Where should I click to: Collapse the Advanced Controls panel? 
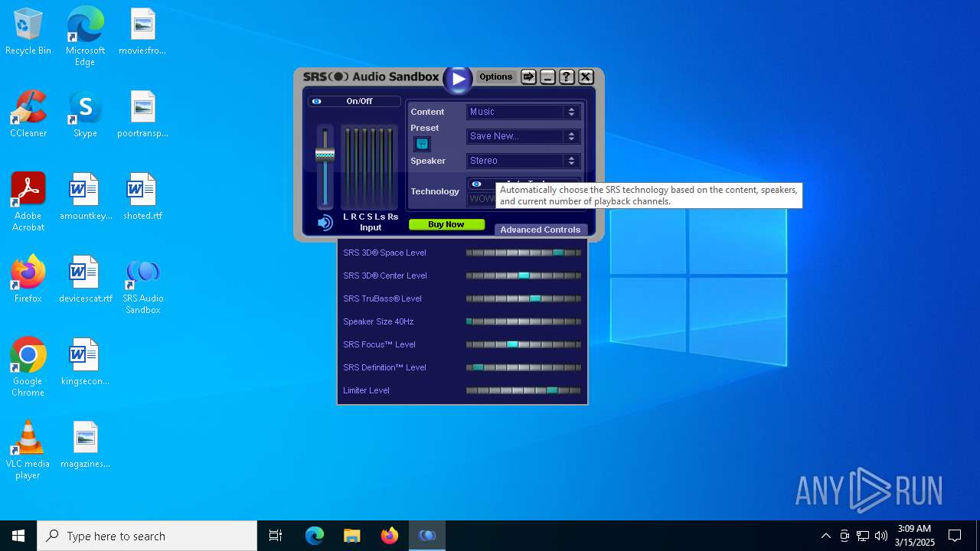click(x=541, y=230)
